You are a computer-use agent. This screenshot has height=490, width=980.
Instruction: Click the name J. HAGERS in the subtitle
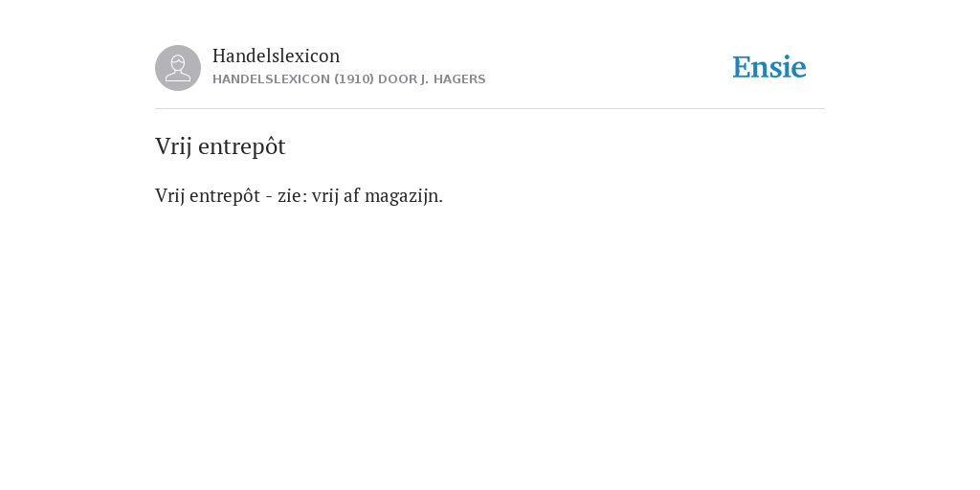pos(453,79)
